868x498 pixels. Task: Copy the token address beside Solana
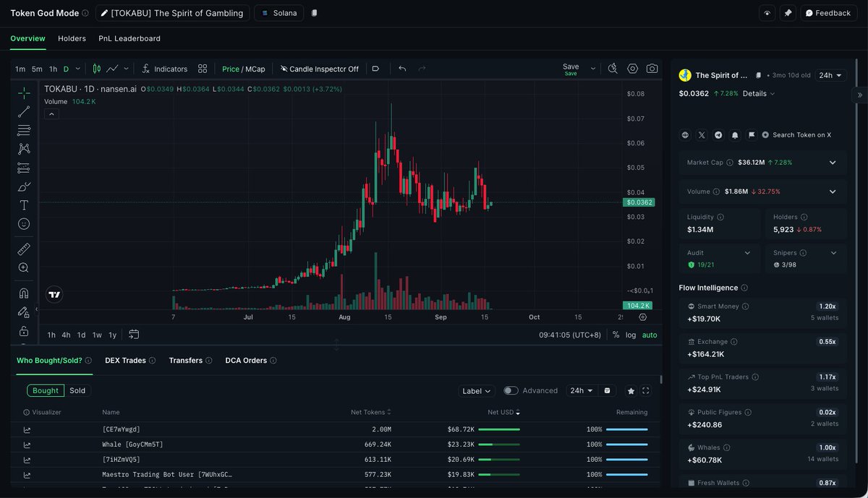tap(314, 13)
